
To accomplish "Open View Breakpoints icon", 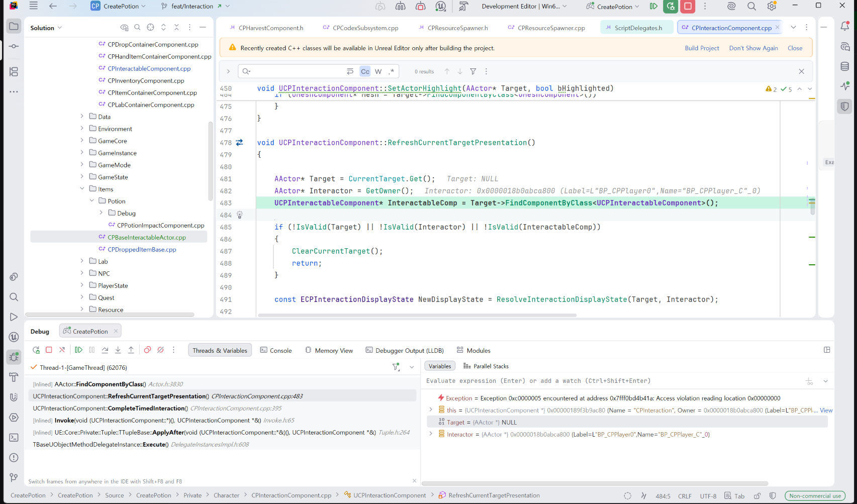I will [x=147, y=350].
